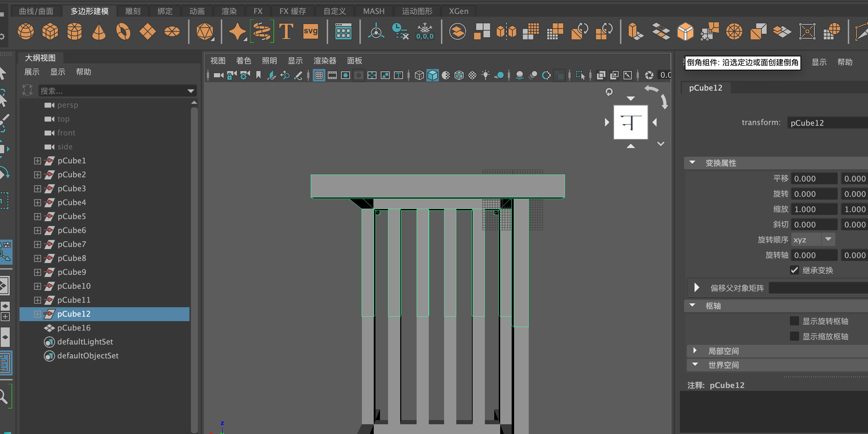Check the 显示缩放枢轴 option

794,336
